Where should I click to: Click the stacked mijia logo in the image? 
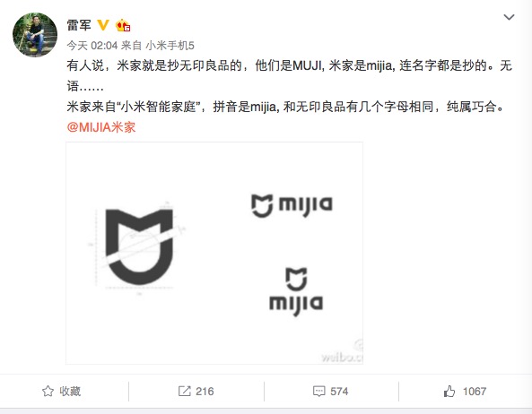click(x=296, y=291)
